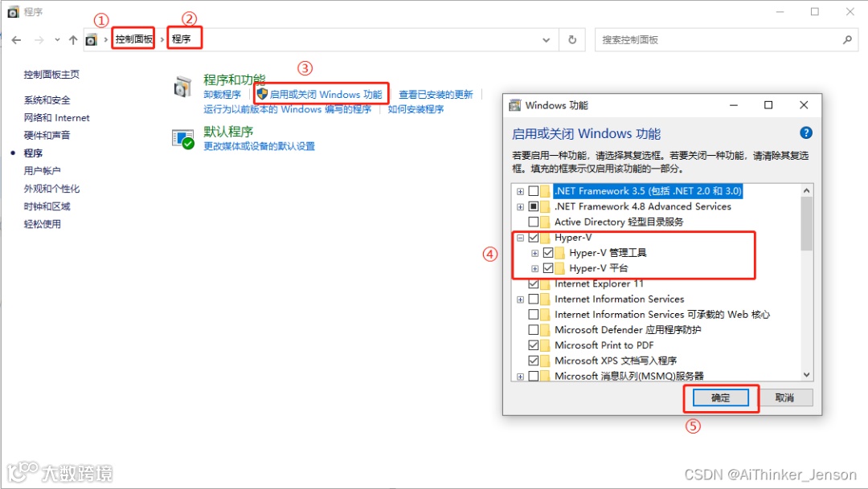Focus the control panel search box
Image resolution: width=868 pixels, height=489 pixels.
727,40
